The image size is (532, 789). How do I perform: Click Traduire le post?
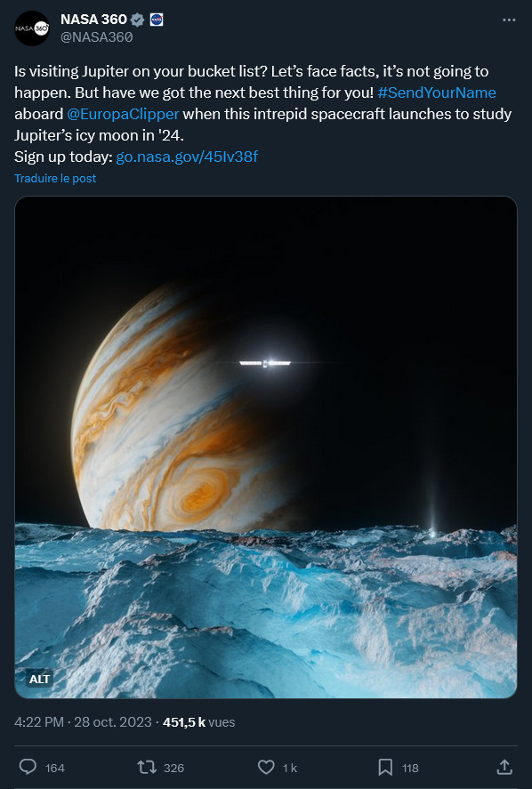(x=55, y=178)
